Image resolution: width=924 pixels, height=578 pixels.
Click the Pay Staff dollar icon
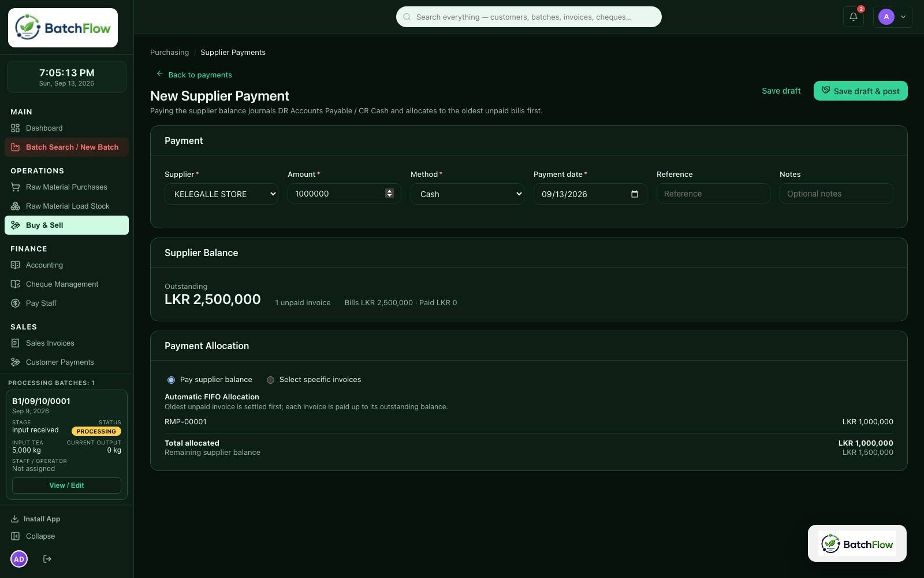pyautogui.click(x=16, y=303)
